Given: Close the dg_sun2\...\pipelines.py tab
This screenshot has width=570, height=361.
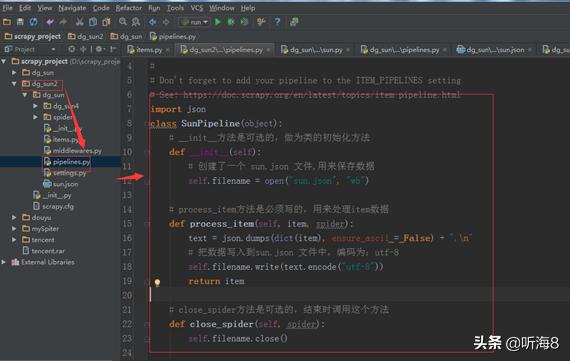Looking at the screenshot, I should click(268, 50).
